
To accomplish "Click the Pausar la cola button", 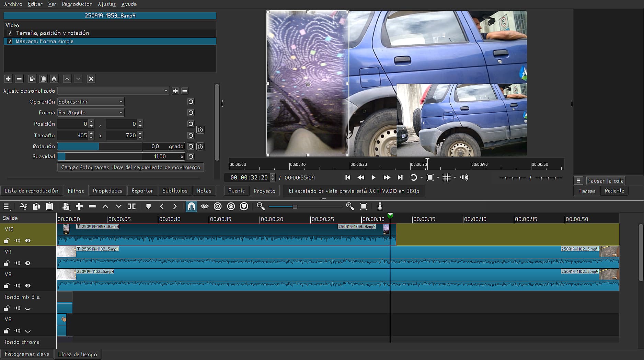I will click(605, 181).
